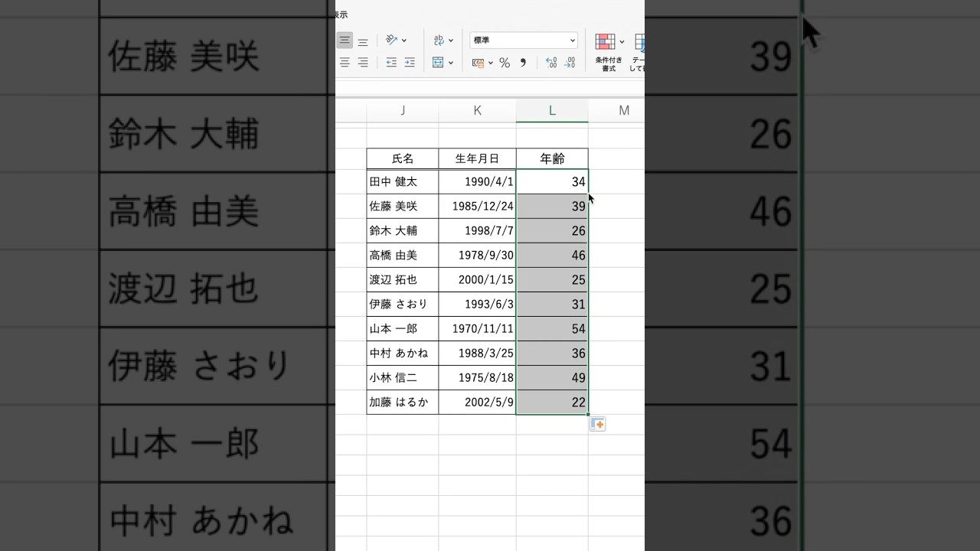Click the increase indent icon
This screenshot has height=551, width=980.
(x=410, y=63)
